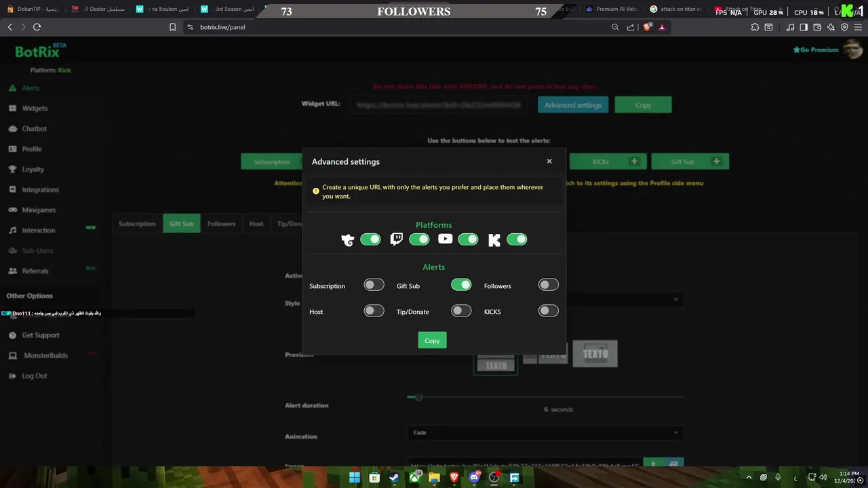The width and height of the screenshot is (868, 488).
Task: Switch to the DokanTIP browser tab
Action: click(33, 9)
